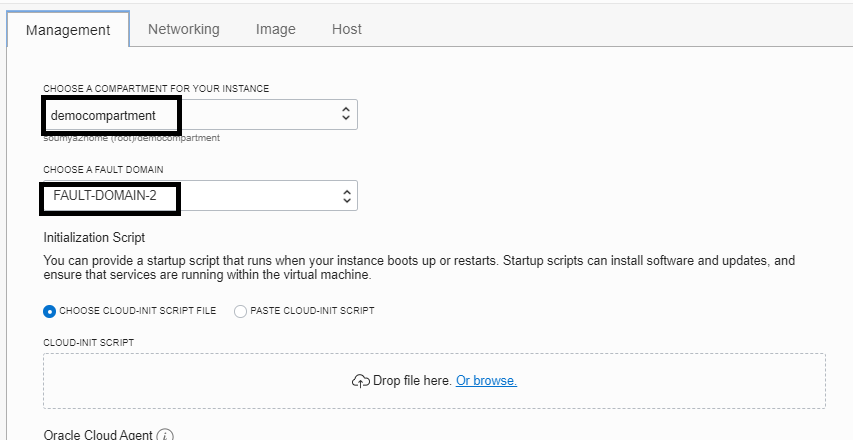
Task: Click the Or browse link
Action: [x=486, y=381]
